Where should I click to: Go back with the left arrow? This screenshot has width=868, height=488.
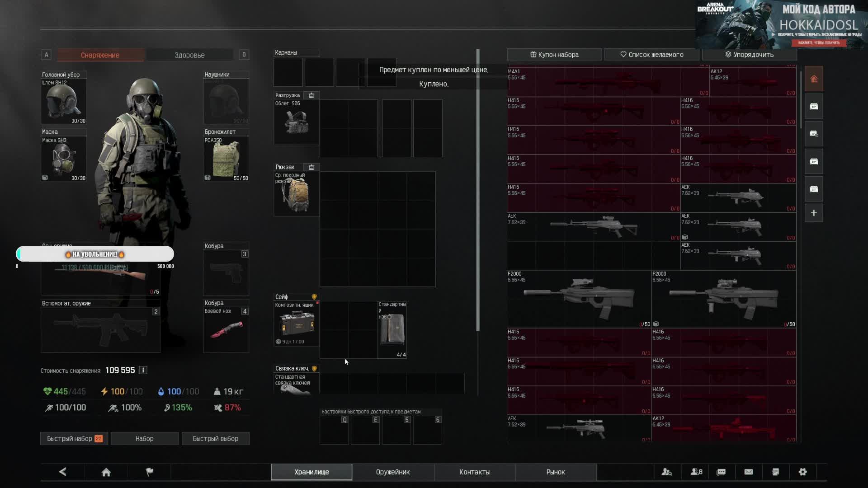(62, 472)
